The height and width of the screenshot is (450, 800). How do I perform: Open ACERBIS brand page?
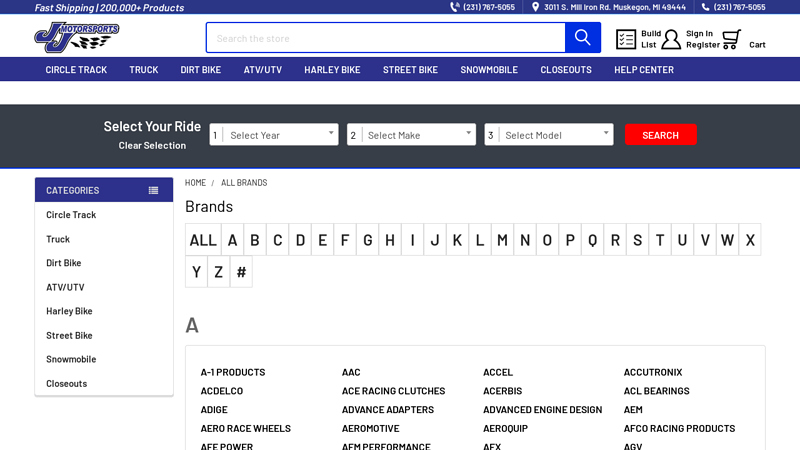(x=503, y=391)
